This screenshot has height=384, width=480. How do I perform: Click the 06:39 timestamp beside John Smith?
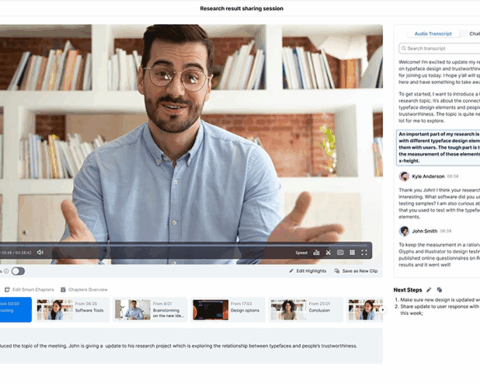click(445, 231)
